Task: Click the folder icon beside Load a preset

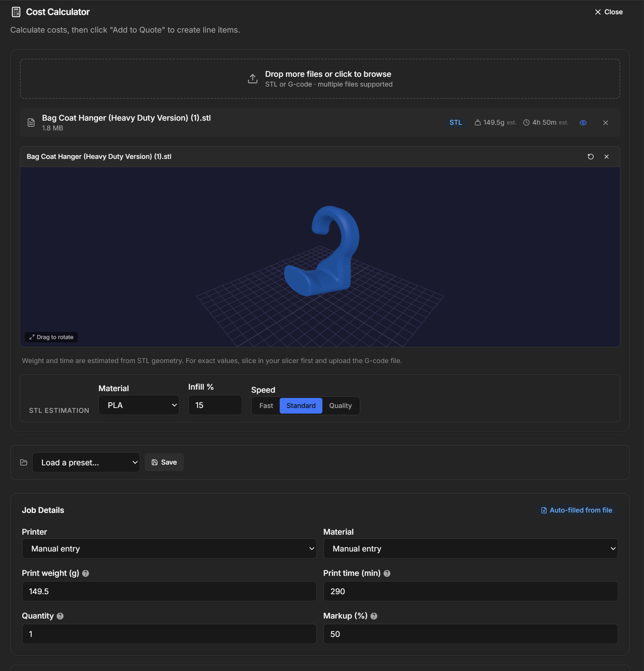Action: pyautogui.click(x=23, y=462)
